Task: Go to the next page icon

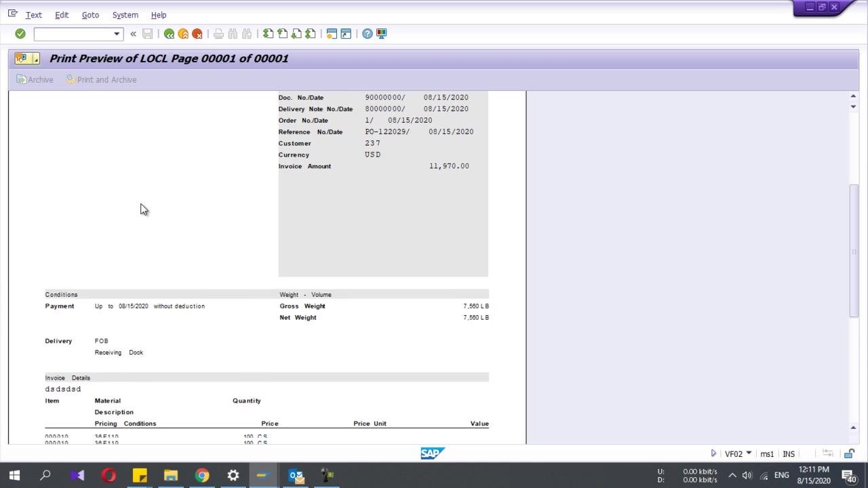Action: click(296, 34)
